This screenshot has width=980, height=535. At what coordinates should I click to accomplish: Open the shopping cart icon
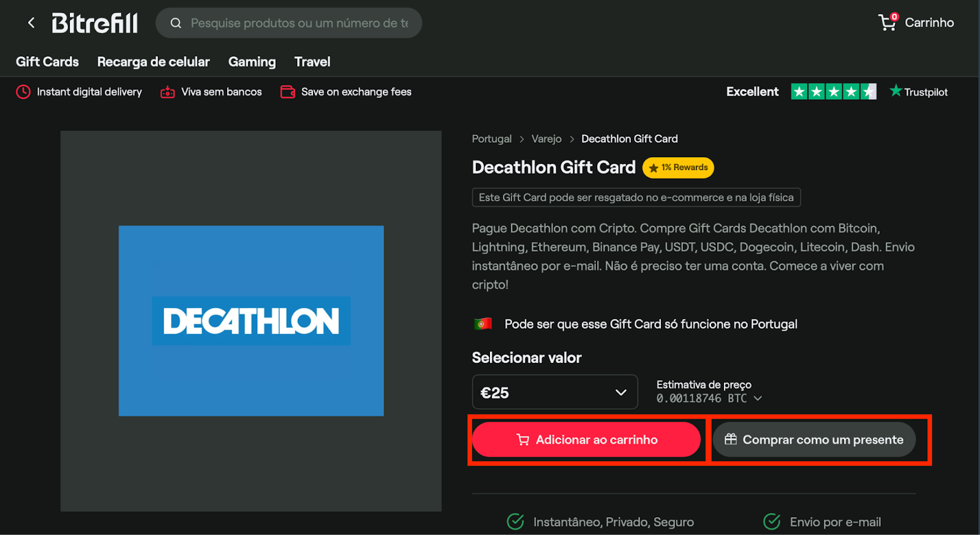pos(888,22)
